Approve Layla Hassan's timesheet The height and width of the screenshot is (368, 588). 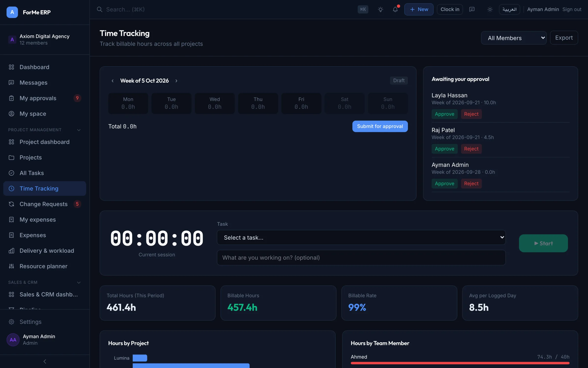point(444,114)
